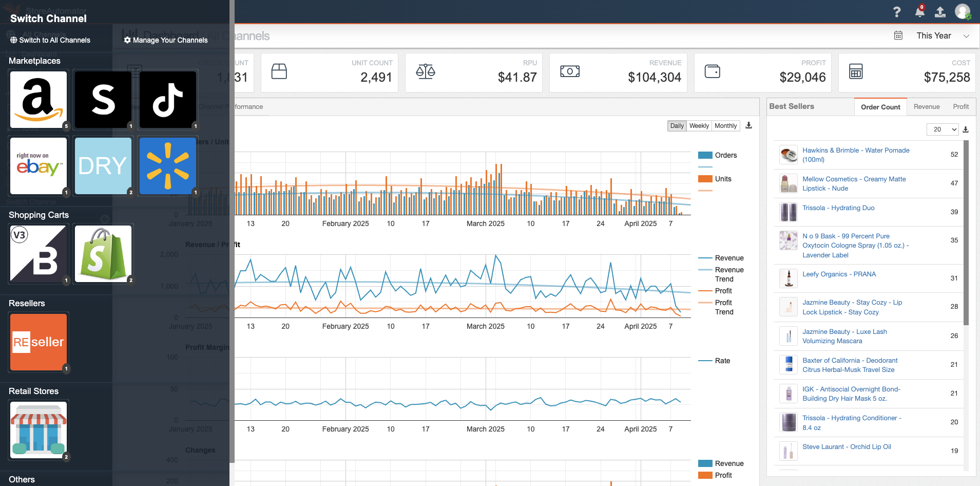Switch Best Sellers to Profit tab
The height and width of the screenshot is (486, 980).
tap(960, 106)
